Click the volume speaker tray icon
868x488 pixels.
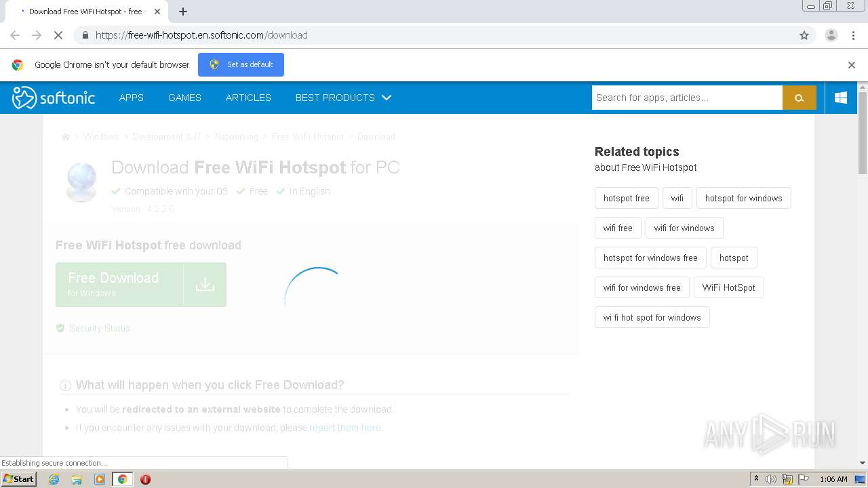pyautogui.click(x=771, y=479)
